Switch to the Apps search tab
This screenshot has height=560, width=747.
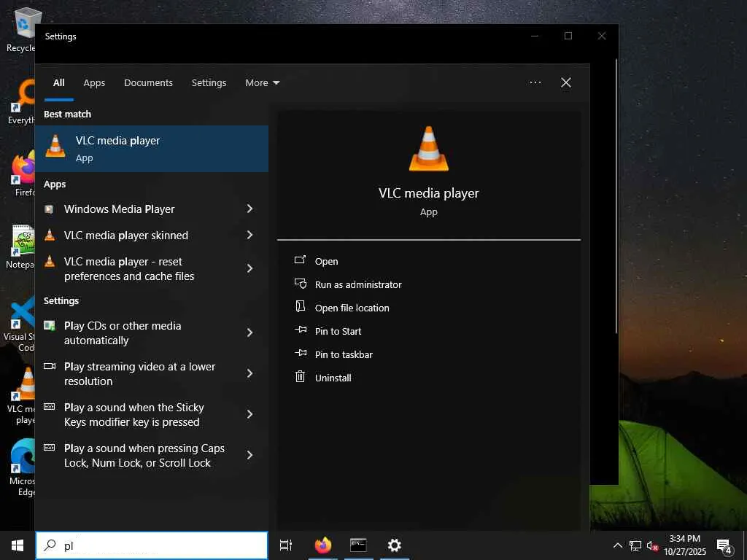tap(94, 83)
